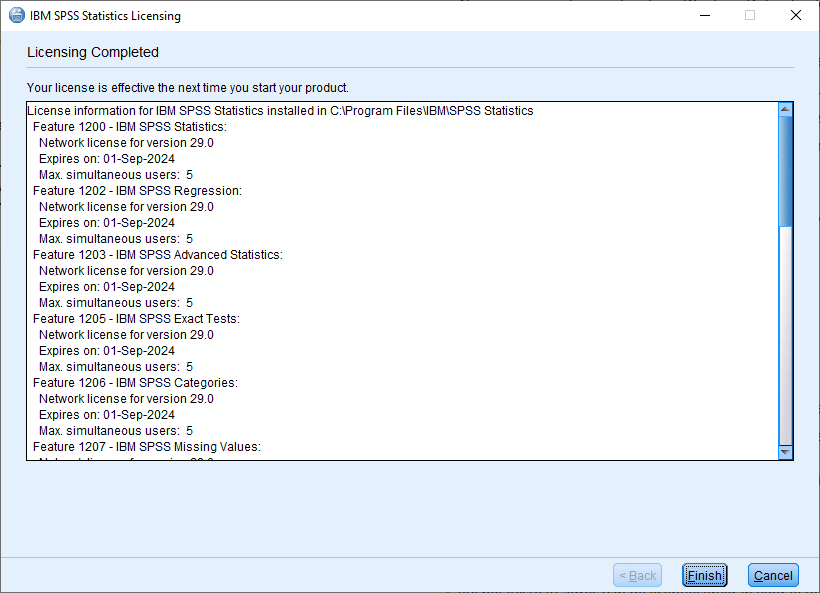
Task: Click 'Your license is effective the next time' message
Action: pyautogui.click(x=188, y=87)
